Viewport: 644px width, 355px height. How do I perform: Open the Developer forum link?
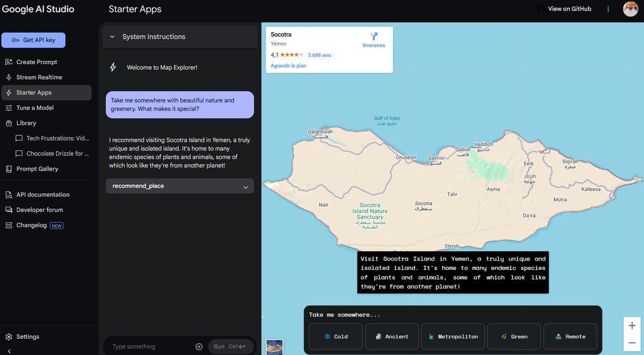point(40,210)
